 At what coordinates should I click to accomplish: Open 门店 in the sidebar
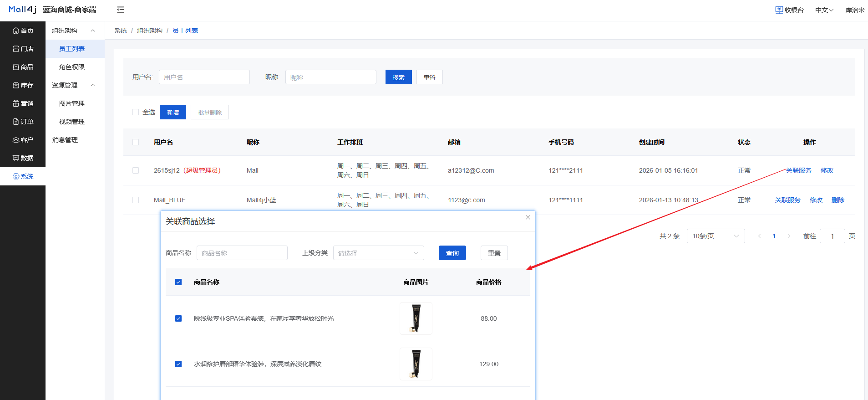[23, 49]
